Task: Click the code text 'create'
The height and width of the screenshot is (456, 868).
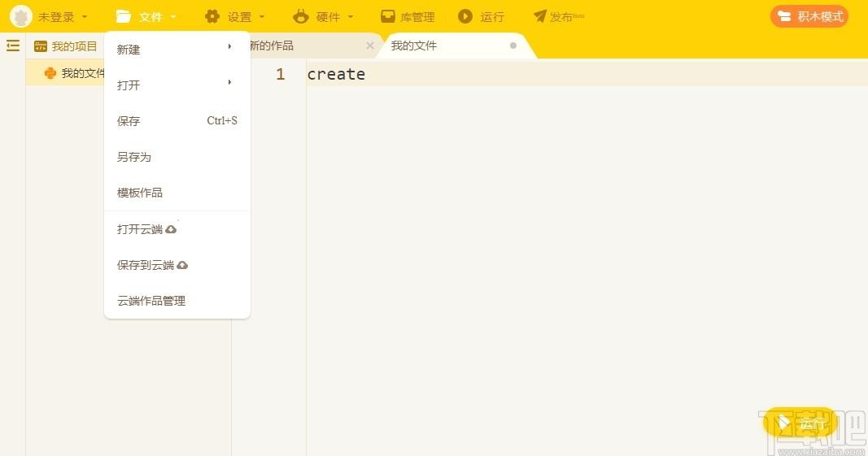Action: (336, 74)
